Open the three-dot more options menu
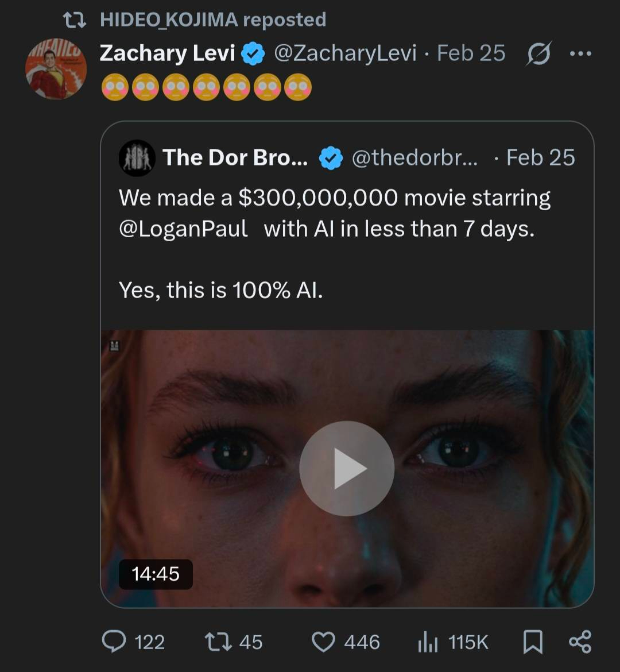Image resolution: width=620 pixels, height=672 pixels. (580, 53)
